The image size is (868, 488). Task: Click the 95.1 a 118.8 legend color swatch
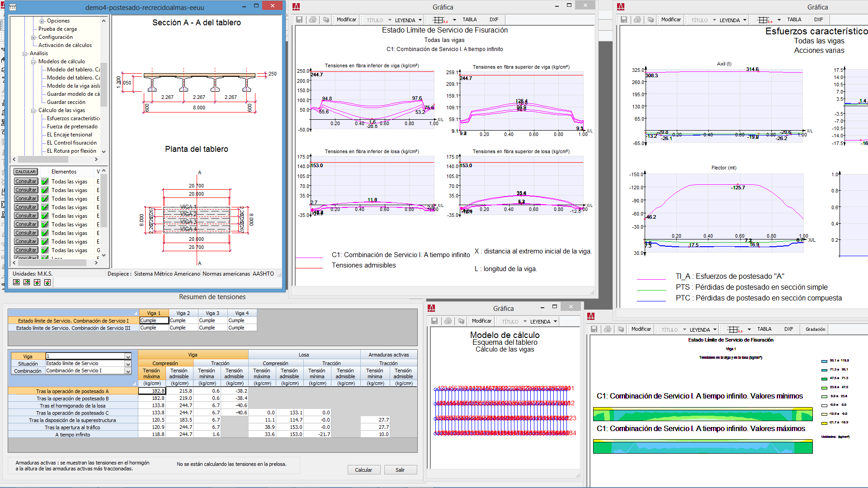click(x=824, y=361)
